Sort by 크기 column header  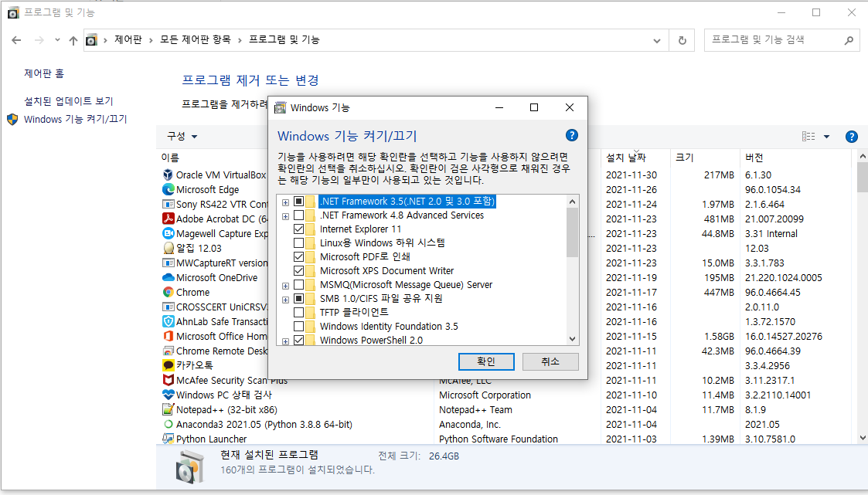point(684,158)
